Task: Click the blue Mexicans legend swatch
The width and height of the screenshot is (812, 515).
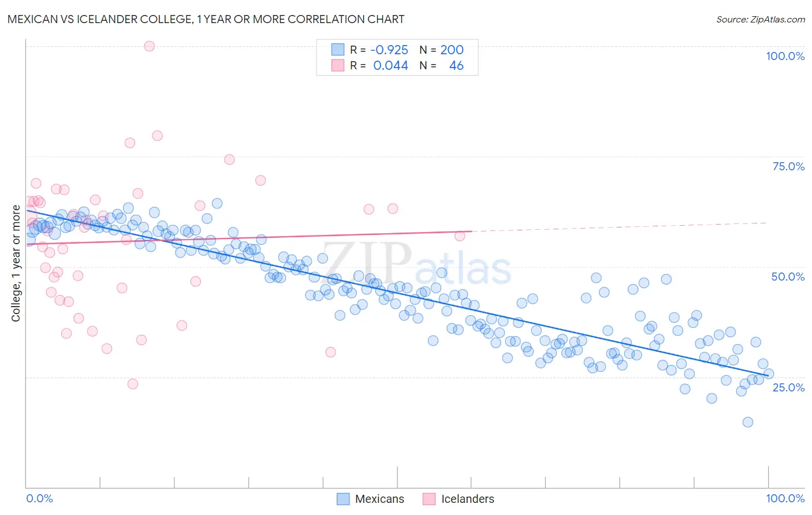Action: (x=343, y=499)
